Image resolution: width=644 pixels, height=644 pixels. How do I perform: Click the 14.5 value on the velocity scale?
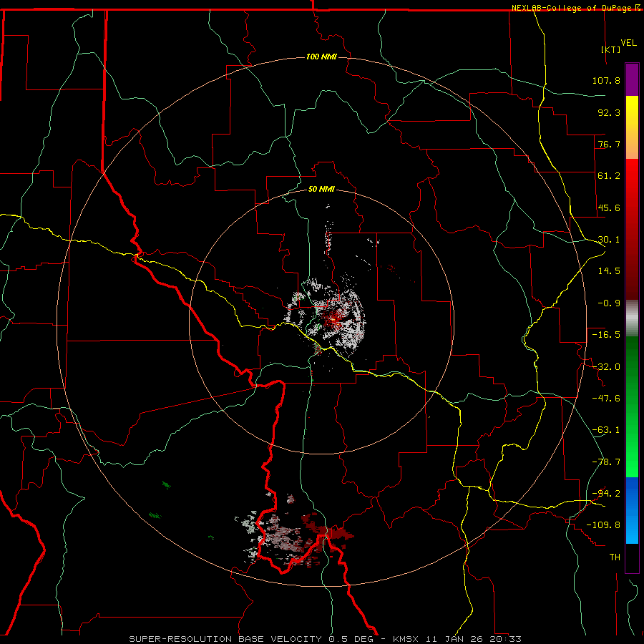[609, 271]
